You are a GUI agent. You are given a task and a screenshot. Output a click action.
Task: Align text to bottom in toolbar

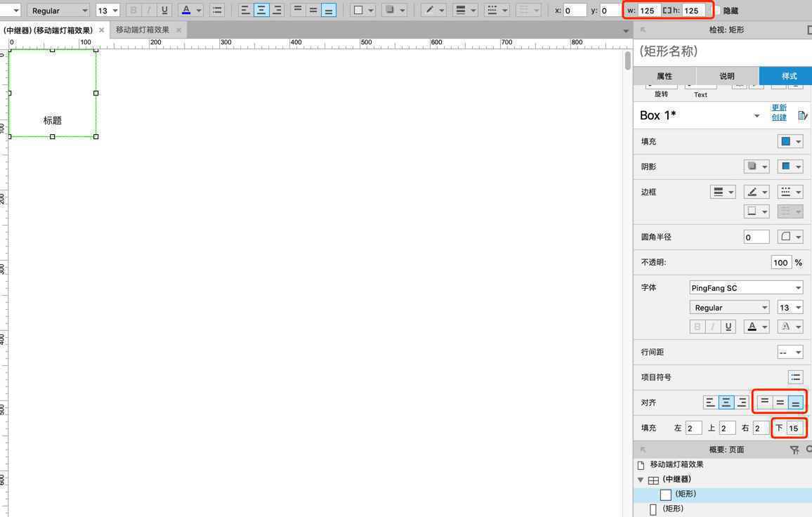[328, 10]
